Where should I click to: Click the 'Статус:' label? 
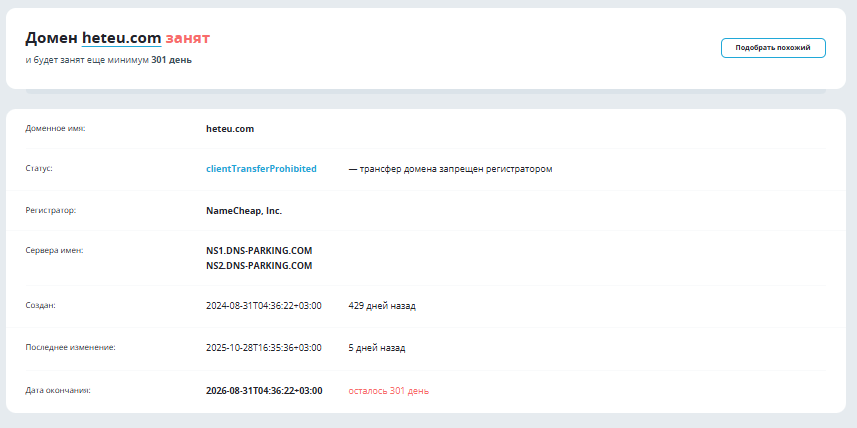coord(39,168)
